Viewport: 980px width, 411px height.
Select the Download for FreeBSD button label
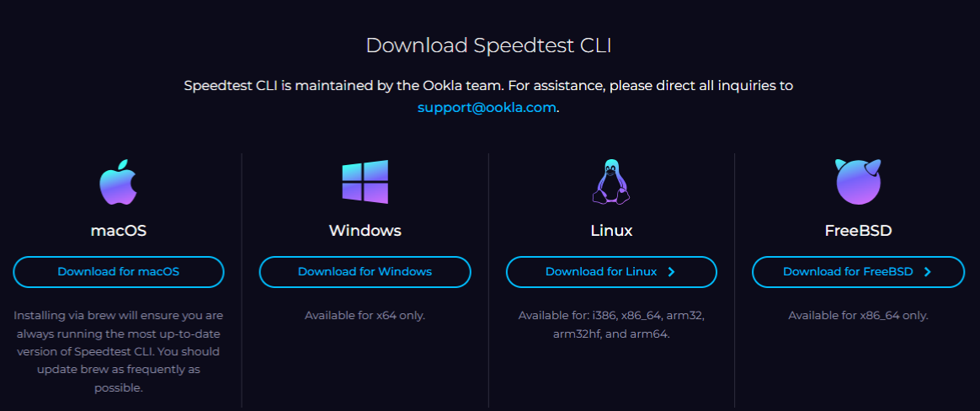tap(847, 272)
